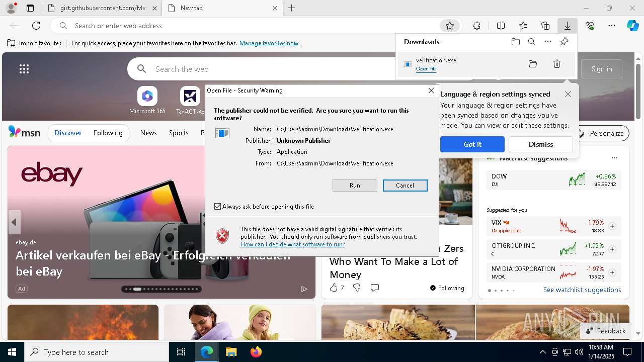Open new tab with plus button
The height and width of the screenshot is (362, 644).
click(291, 8)
